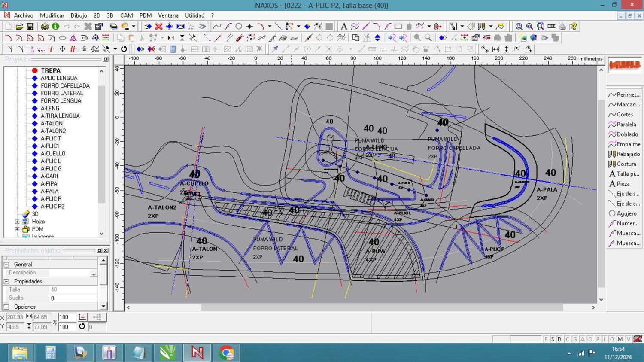Click the red X delete piece icon

point(158,27)
